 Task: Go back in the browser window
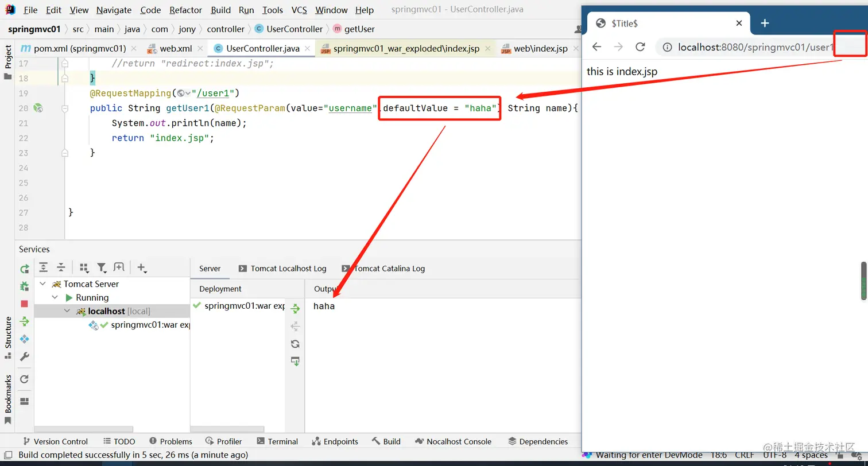tap(596, 47)
